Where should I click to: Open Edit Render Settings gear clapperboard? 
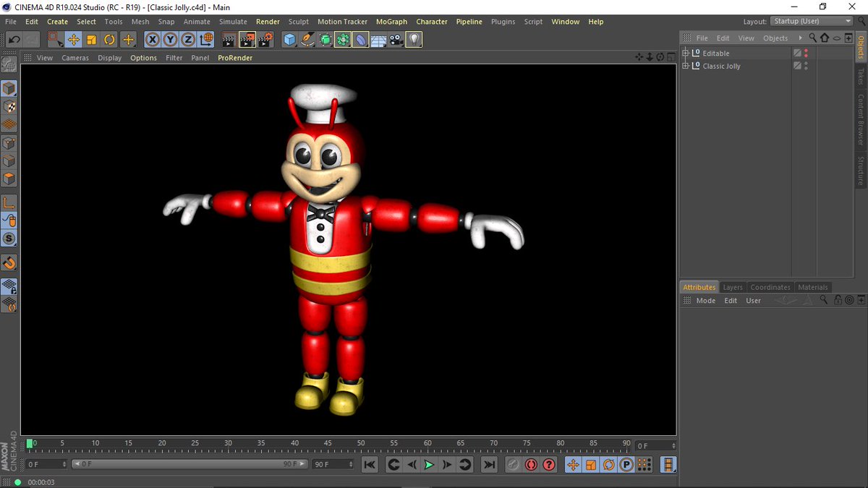pyautogui.click(x=266, y=40)
